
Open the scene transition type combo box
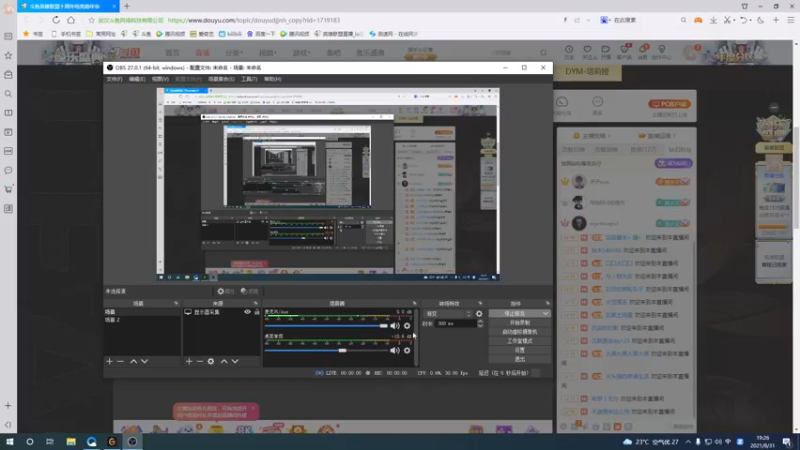coord(447,314)
